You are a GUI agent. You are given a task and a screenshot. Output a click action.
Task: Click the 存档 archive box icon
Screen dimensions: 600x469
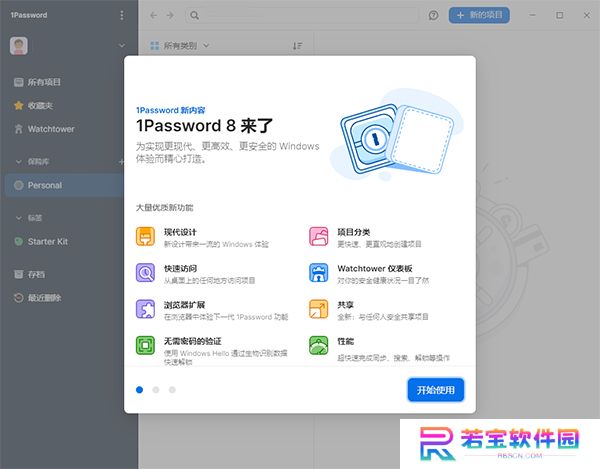18,274
